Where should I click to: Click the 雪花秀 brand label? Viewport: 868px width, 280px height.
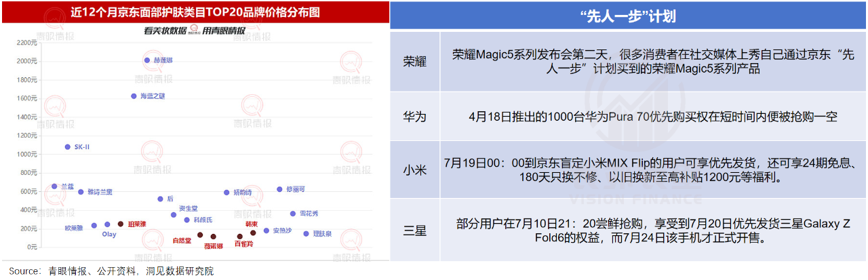click(x=309, y=214)
